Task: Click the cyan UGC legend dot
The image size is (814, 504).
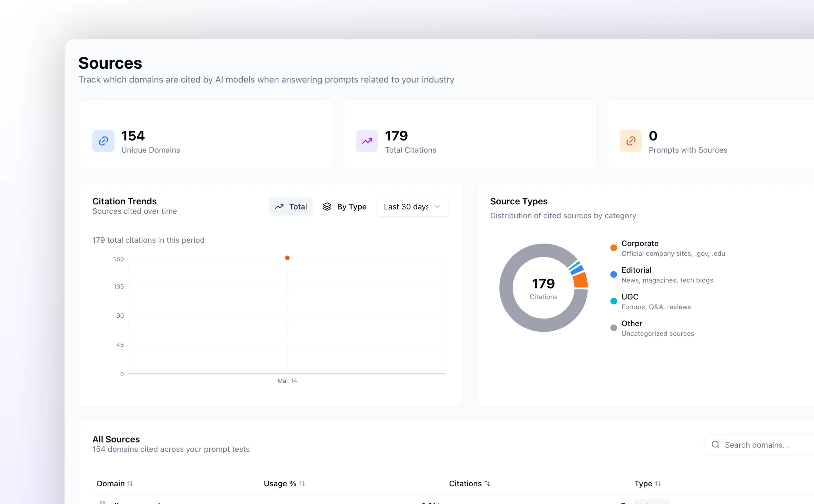Action: [613, 301]
